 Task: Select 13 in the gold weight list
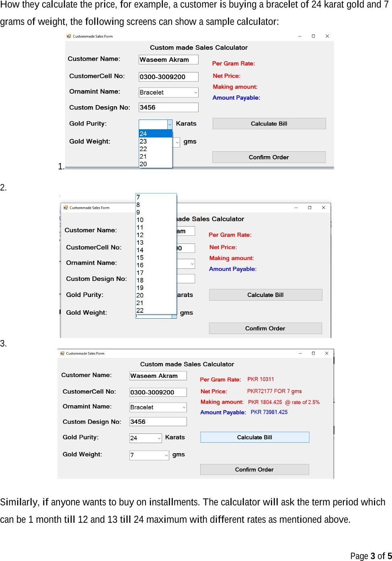(x=156, y=243)
